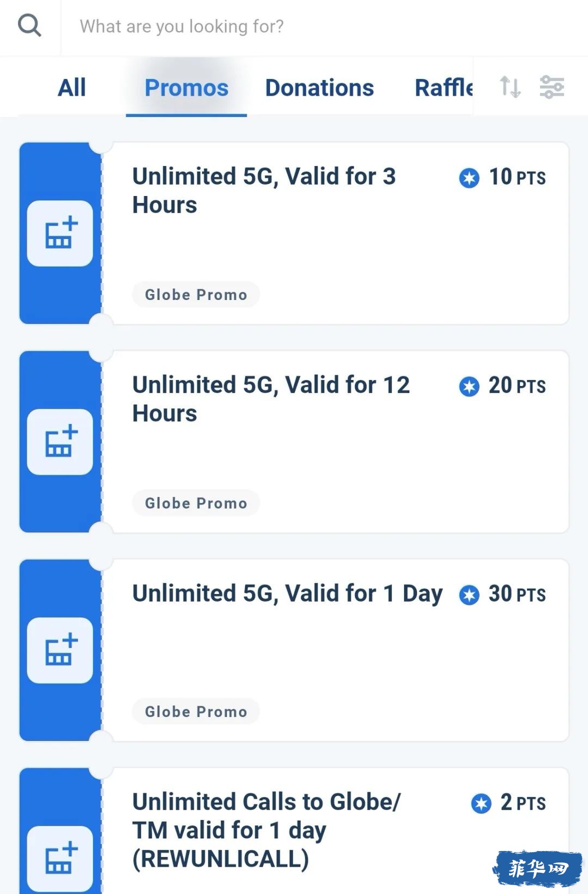This screenshot has width=588, height=894.
Task: Tap the star points icon beside 10 PTS
Action: (x=469, y=178)
